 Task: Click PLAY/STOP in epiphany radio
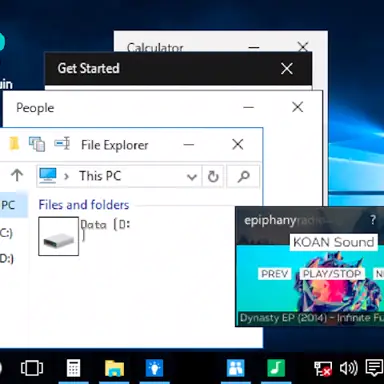[x=332, y=274]
